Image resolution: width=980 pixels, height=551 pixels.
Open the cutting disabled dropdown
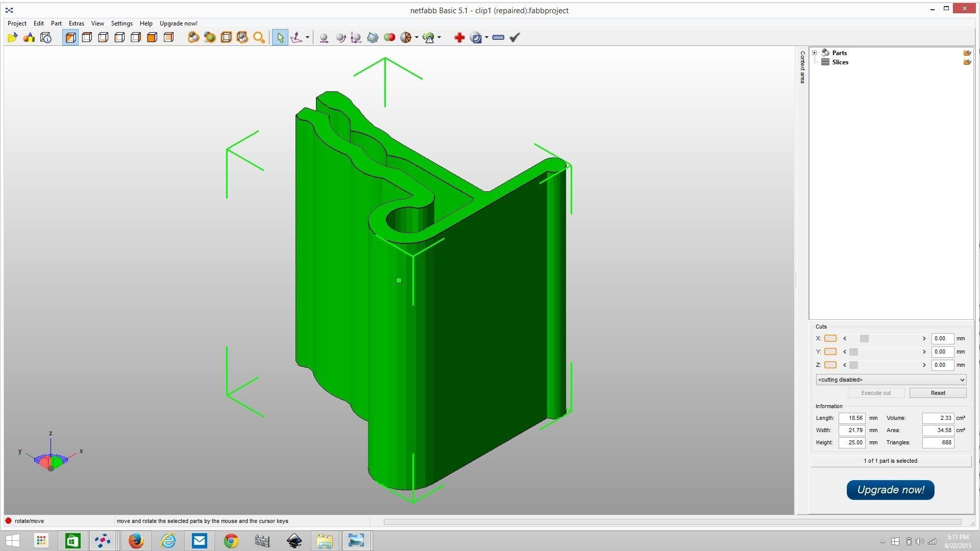[x=891, y=380]
